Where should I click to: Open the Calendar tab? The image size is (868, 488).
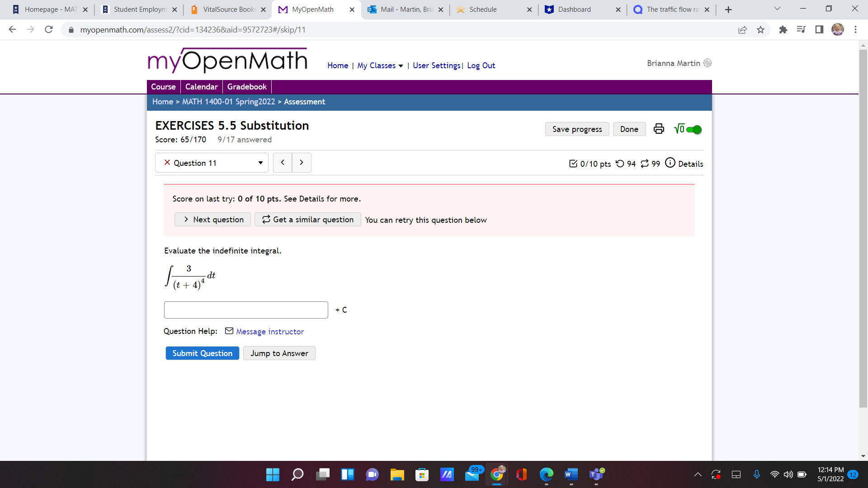(x=201, y=87)
